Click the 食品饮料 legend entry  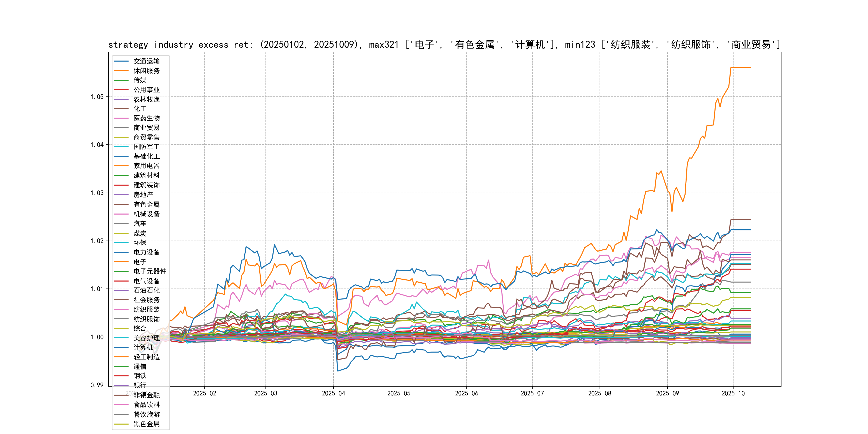coord(146,405)
